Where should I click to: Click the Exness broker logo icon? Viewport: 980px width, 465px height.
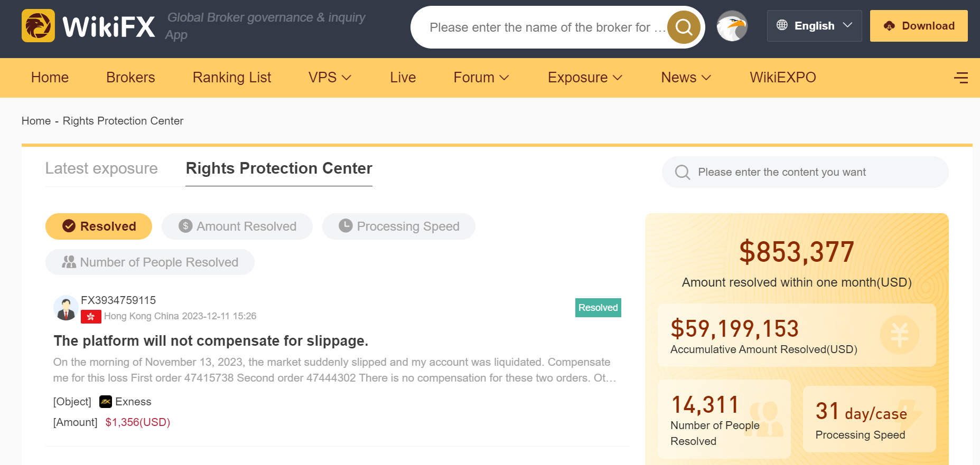tap(106, 402)
